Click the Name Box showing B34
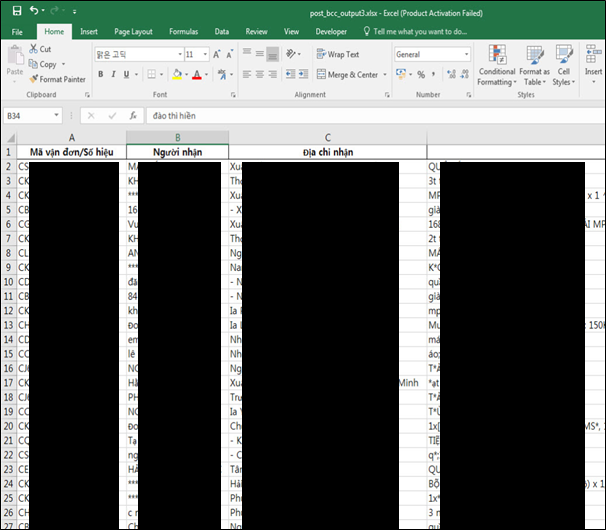 (28, 116)
